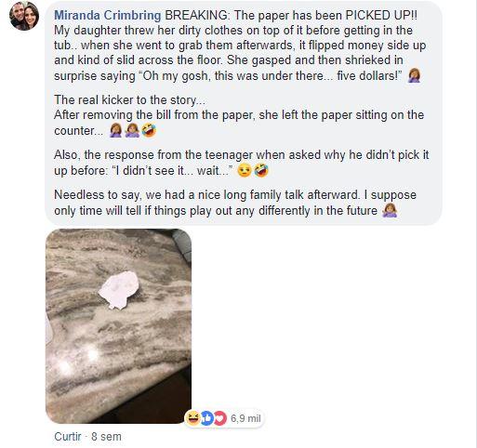Image resolution: width=477 pixels, height=448 pixels.
Task: Open Miranda Crimbring's profile picture
Action: pyautogui.click(x=24, y=16)
